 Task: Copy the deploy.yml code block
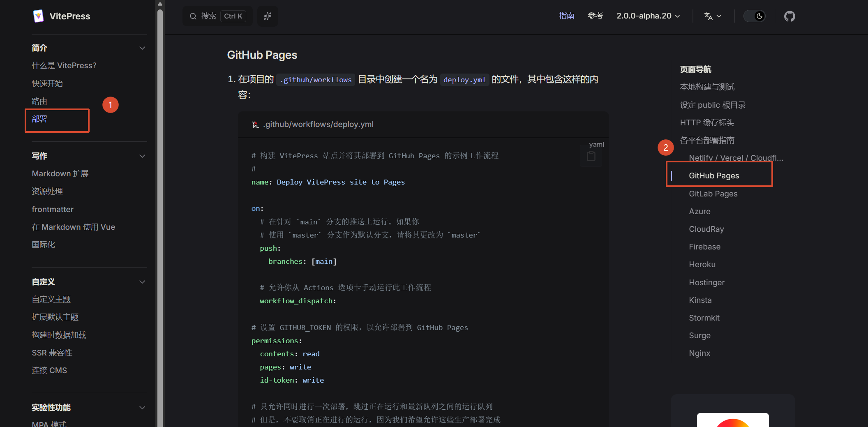pos(591,156)
